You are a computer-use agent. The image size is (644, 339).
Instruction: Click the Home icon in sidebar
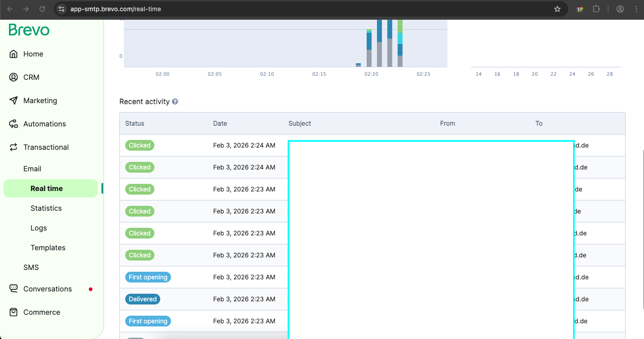pos(13,54)
